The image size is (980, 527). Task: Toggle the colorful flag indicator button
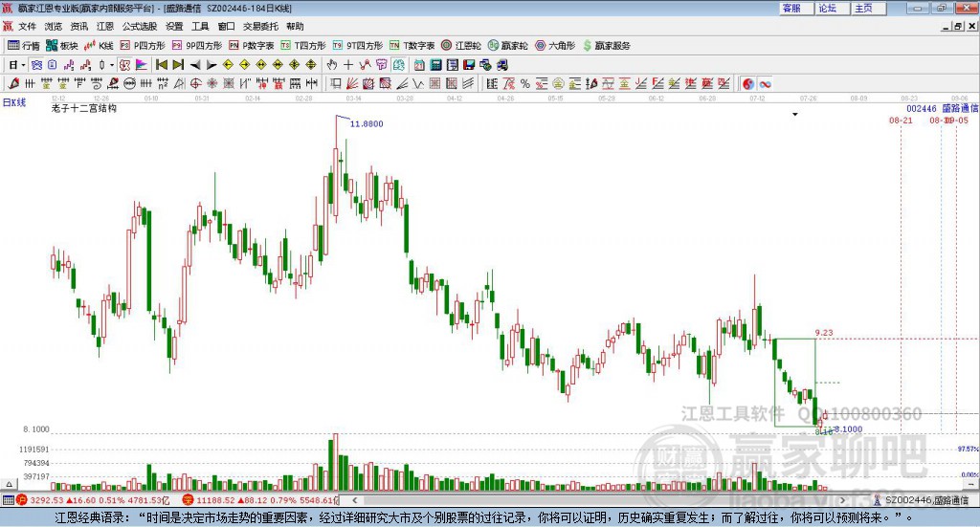pos(142,65)
